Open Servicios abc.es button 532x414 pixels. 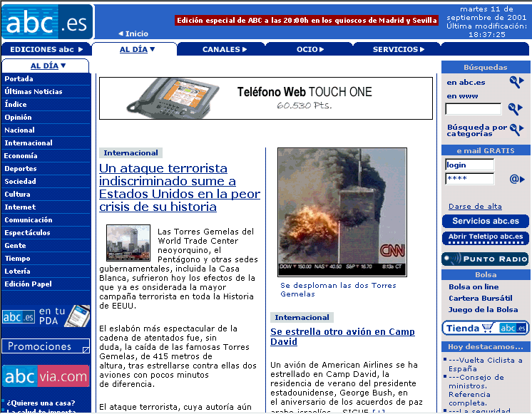(485, 221)
